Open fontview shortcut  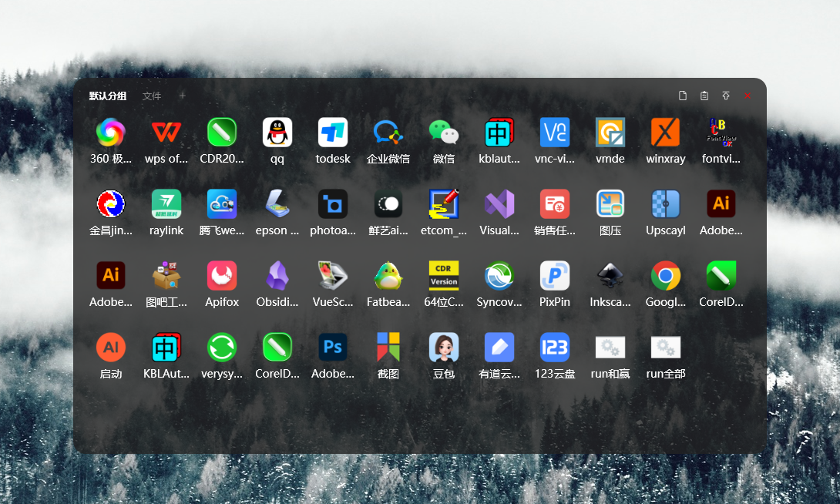(721, 133)
